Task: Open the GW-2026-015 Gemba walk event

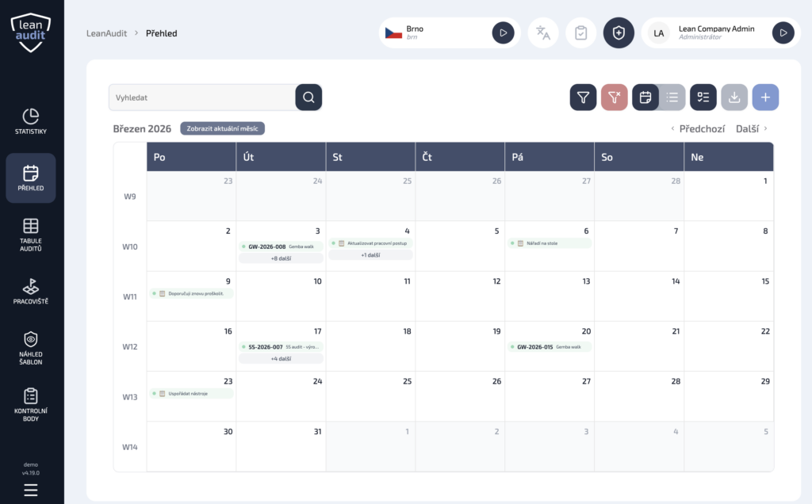Action: (x=550, y=346)
